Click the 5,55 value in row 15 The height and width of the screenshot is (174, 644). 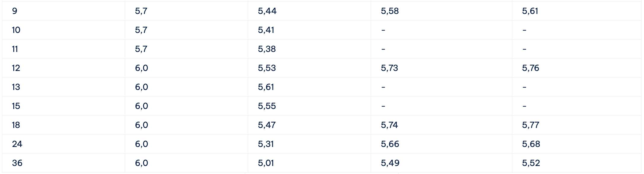click(x=267, y=106)
